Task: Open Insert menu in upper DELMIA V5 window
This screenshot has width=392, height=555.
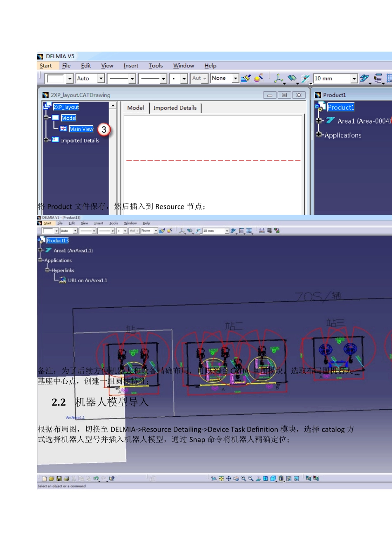Action: (x=131, y=66)
